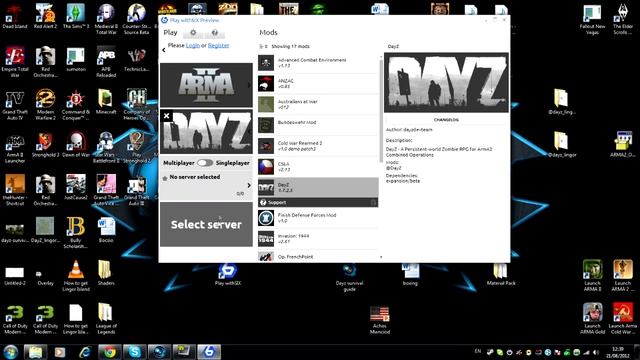The width and height of the screenshot is (640, 360).
Task: Click the EN language indicator in taskbar
Action: click(478, 351)
